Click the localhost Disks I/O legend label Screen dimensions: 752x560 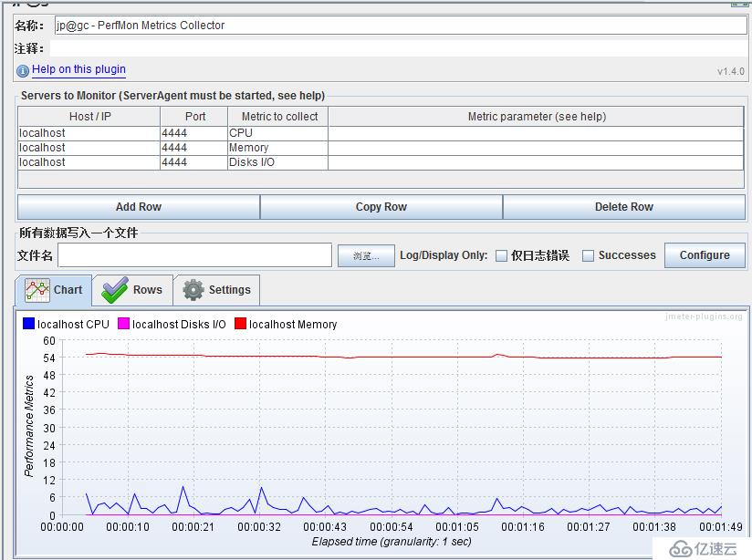[179, 325]
